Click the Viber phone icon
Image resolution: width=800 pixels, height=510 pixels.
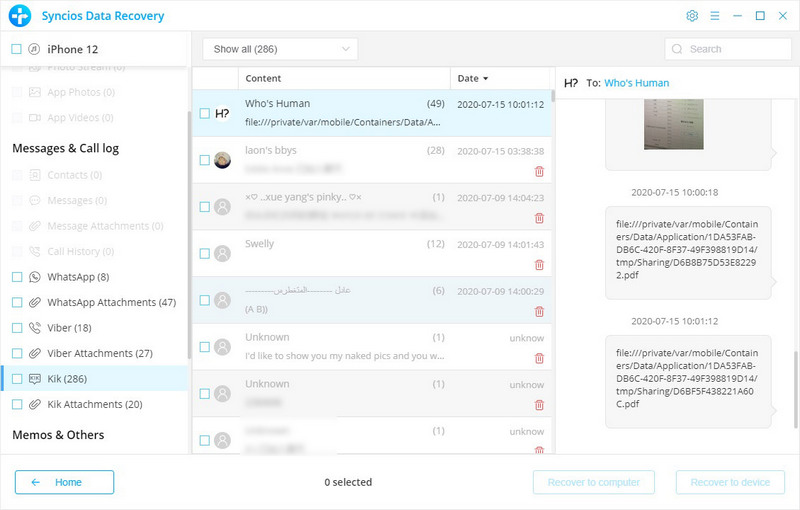pos(35,328)
